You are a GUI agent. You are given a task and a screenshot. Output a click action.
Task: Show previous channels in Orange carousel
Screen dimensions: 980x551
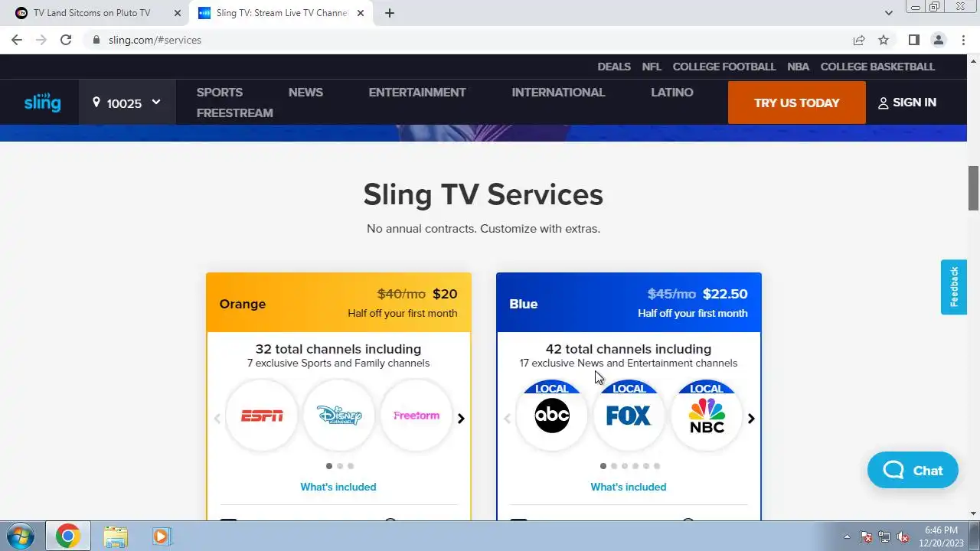217,419
